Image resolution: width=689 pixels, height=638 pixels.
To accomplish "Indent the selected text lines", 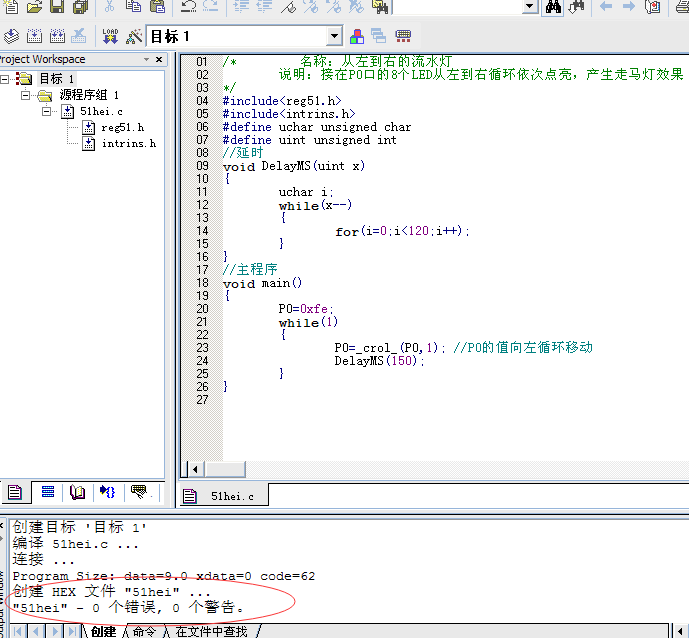I will pos(241,6).
